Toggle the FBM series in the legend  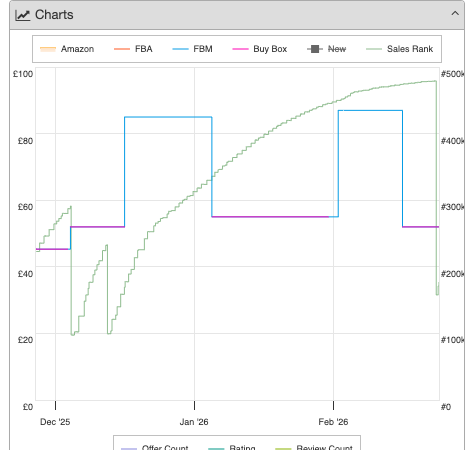click(x=192, y=49)
